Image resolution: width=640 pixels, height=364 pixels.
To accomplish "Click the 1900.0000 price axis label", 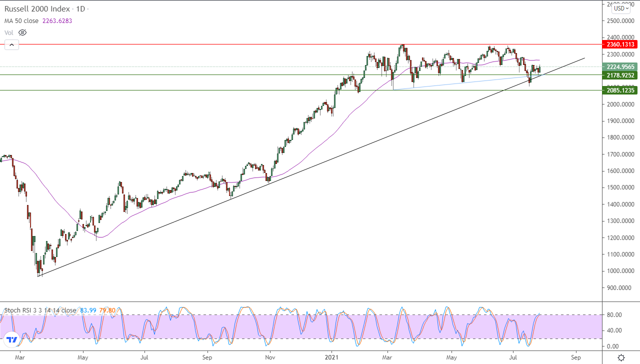I will click(x=620, y=121).
